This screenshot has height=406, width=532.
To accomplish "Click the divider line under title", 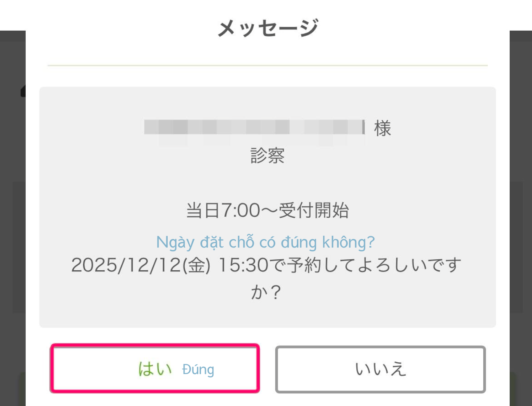I will coord(268,66).
